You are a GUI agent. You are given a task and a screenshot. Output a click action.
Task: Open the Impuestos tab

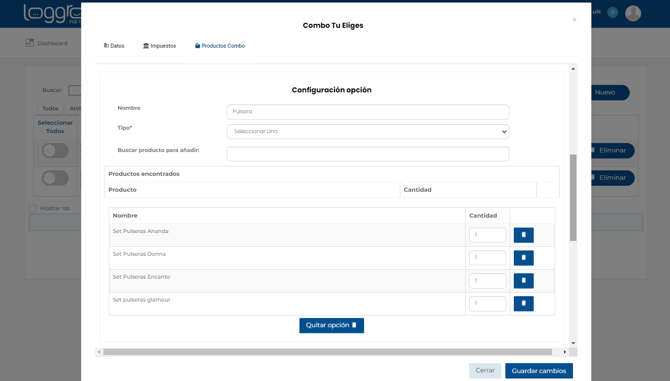(x=159, y=46)
